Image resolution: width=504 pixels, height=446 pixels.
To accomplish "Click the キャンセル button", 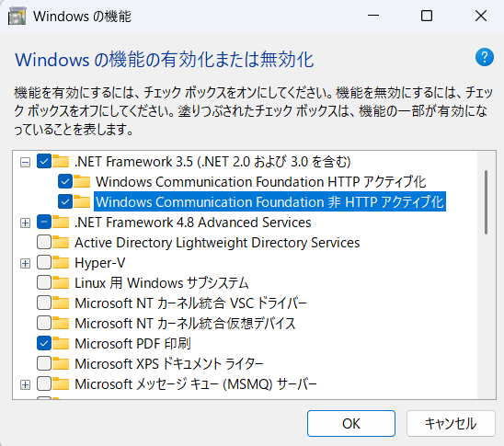I will [x=451, y=424].
